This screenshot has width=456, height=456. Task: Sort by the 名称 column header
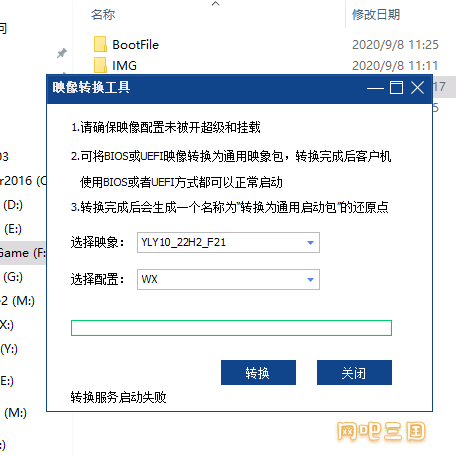[103, 15]
